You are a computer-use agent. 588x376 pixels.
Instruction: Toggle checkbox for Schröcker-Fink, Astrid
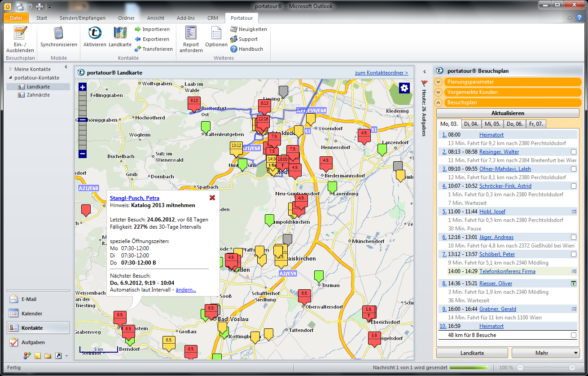click(574, 186)
